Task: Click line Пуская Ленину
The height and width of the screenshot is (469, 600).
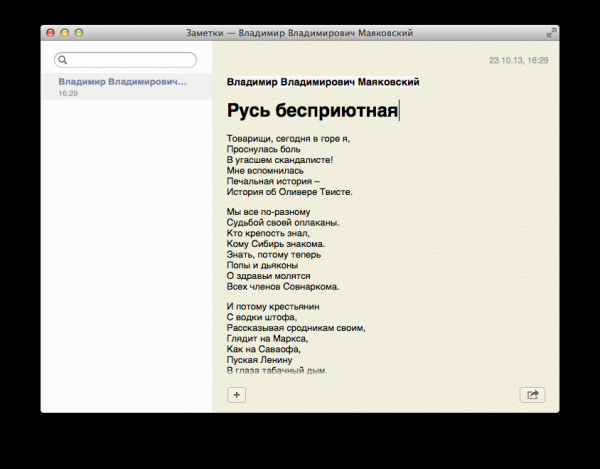Action: [259, 360]
